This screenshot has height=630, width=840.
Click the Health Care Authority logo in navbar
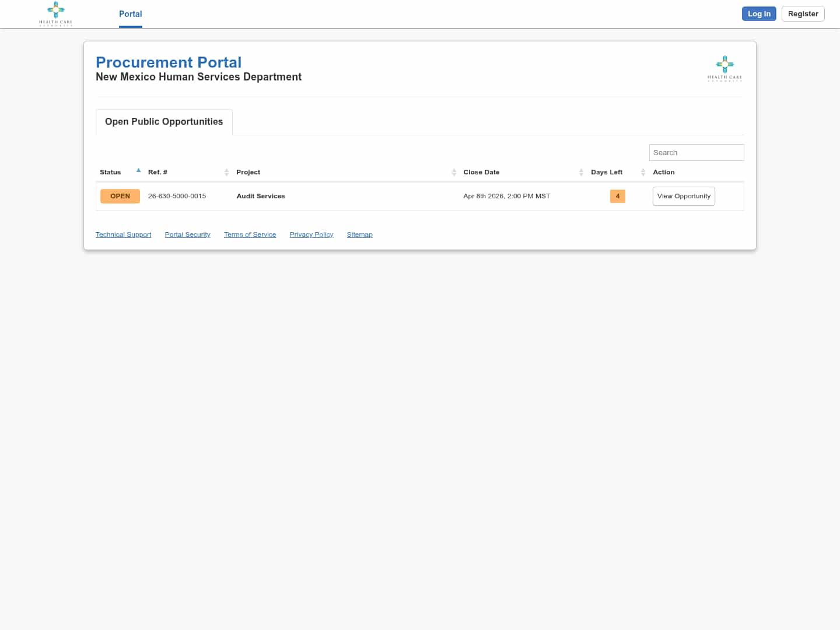coord(55,13)
